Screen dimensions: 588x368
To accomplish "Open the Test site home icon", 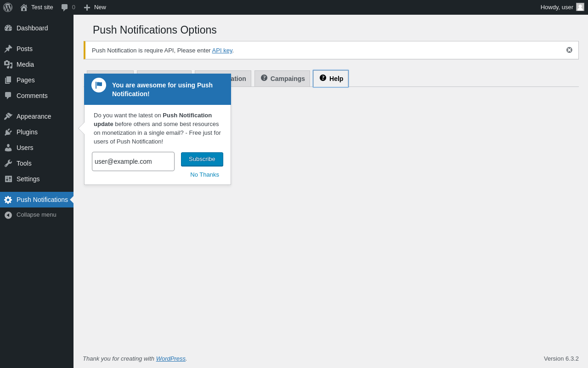I will tap(24, 7).
